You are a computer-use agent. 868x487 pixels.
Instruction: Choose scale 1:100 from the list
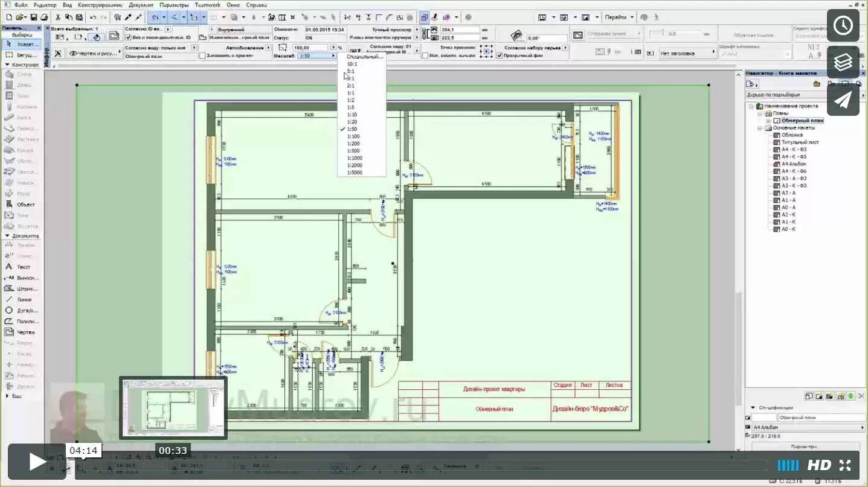coord(353,136)
